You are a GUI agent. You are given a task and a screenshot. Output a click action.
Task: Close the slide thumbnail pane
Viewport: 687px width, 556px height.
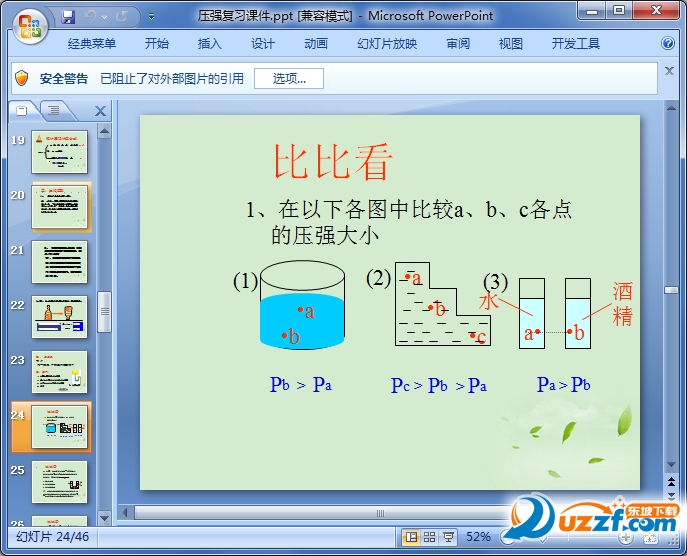coord(100,111)
